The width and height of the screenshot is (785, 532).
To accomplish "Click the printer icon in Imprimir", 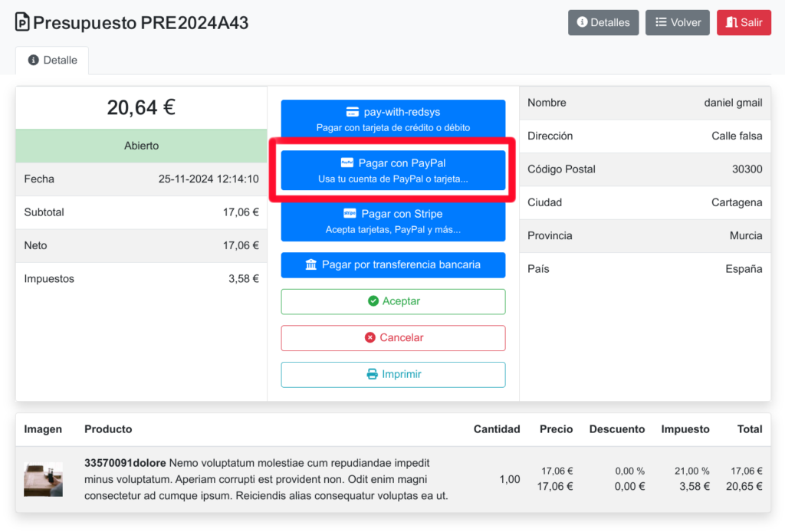I will click(373, 374).
